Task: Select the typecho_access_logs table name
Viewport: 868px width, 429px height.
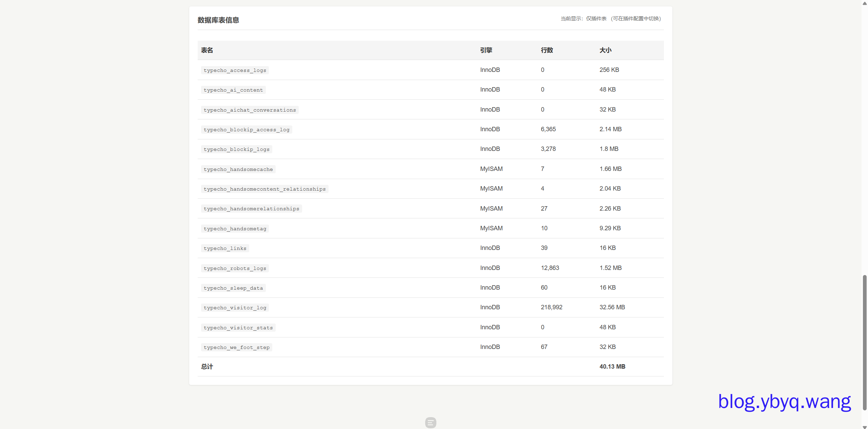Action: pyautogui.click(x=235, y=70)
